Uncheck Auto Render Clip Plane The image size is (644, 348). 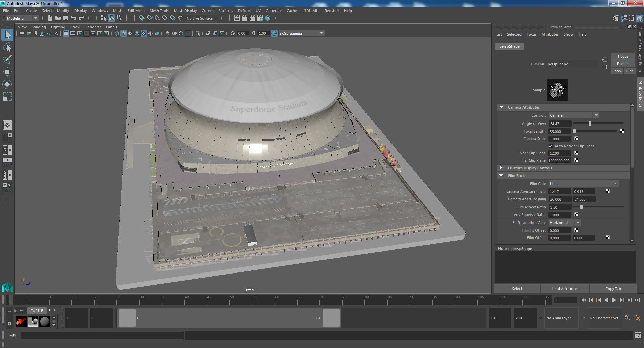(551, 146)
